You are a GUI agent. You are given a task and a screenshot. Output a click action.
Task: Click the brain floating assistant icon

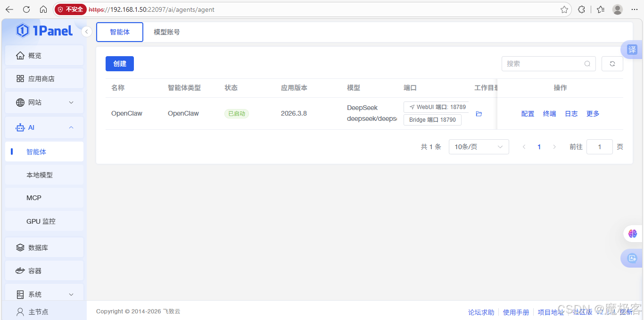pyautogui.click(x=633, y=234)
